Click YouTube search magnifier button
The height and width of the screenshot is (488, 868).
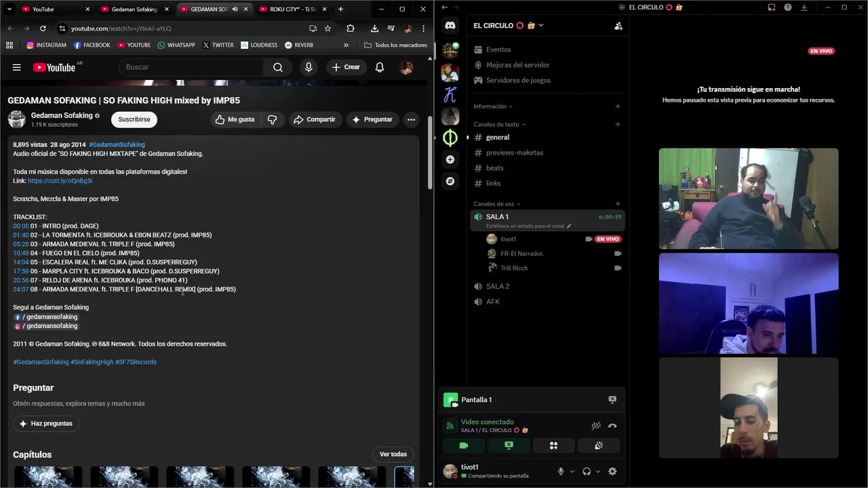[x=278, y=67]
